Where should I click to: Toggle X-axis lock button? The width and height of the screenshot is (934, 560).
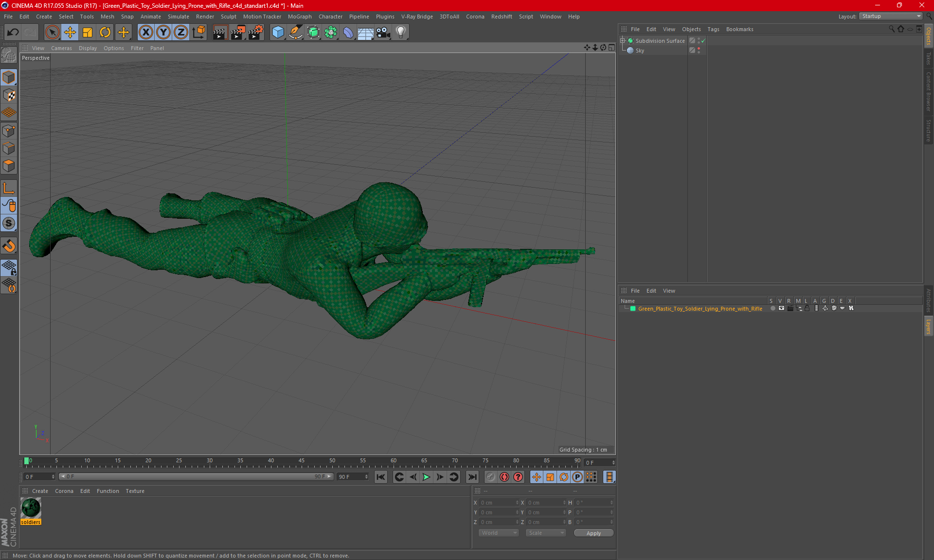[x=145, y=32]
